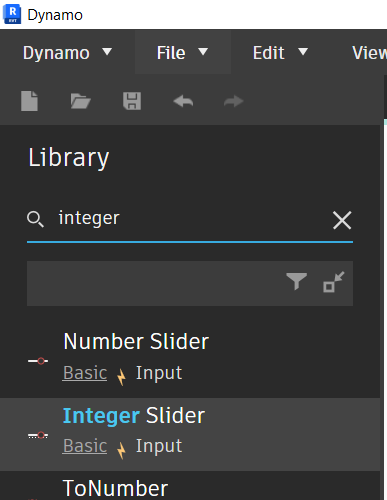Image resolution: width=387 pixels, height=500 pixels.
Task: Open the View menu
Action: pyautogui.click(x=369, y=53)
